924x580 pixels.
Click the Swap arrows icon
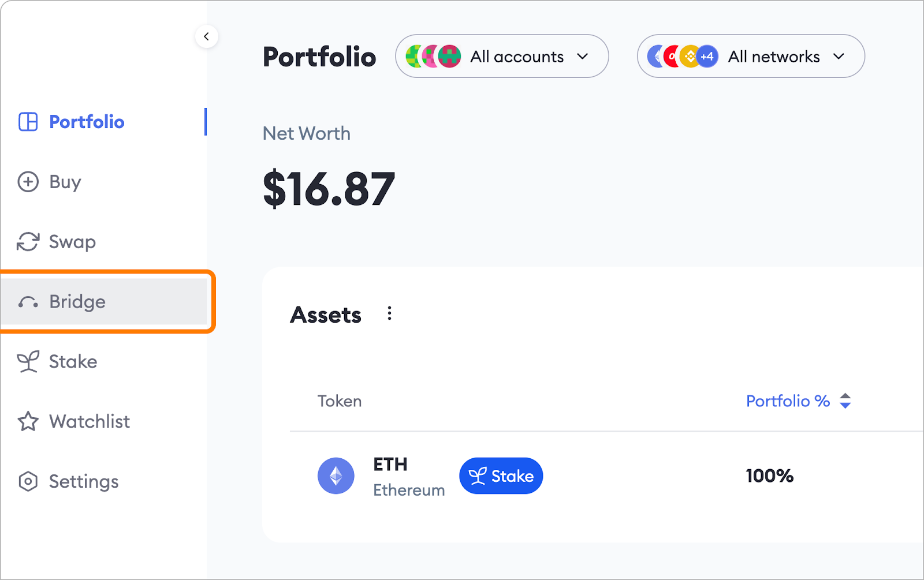(x=28, y=242)
